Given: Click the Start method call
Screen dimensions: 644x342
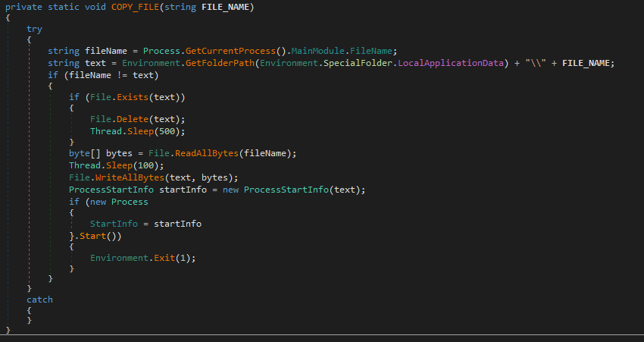Looking at the screenshot, I should pos(92,236).
